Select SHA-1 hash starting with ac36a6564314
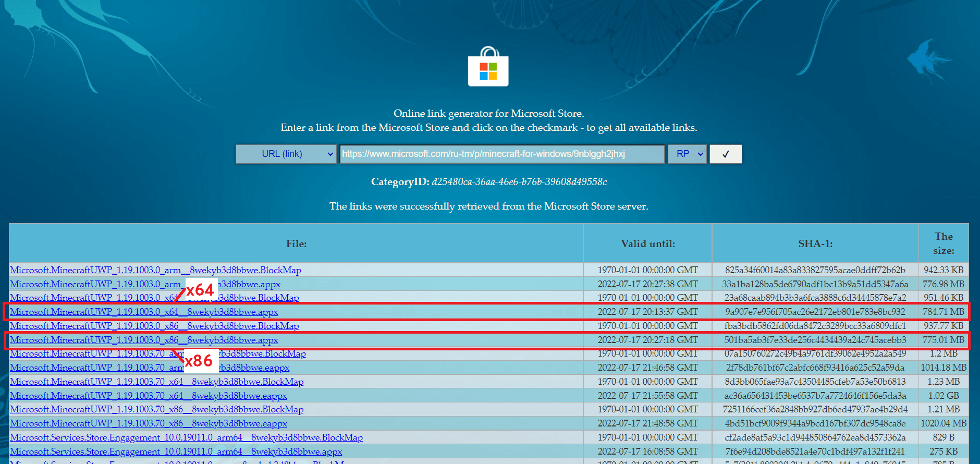980x464 pixels. tap(815, 396)
